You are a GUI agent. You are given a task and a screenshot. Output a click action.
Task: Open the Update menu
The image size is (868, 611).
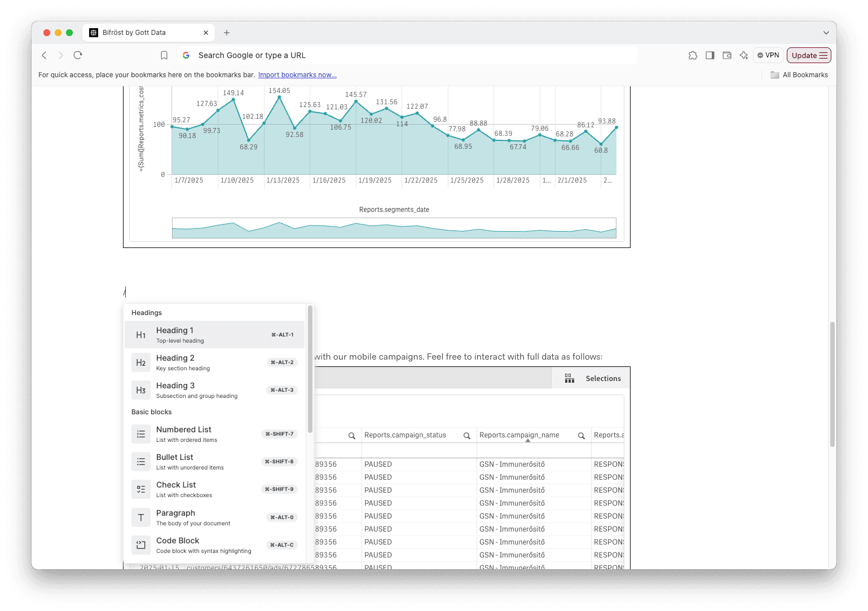[x=809, y=55]
